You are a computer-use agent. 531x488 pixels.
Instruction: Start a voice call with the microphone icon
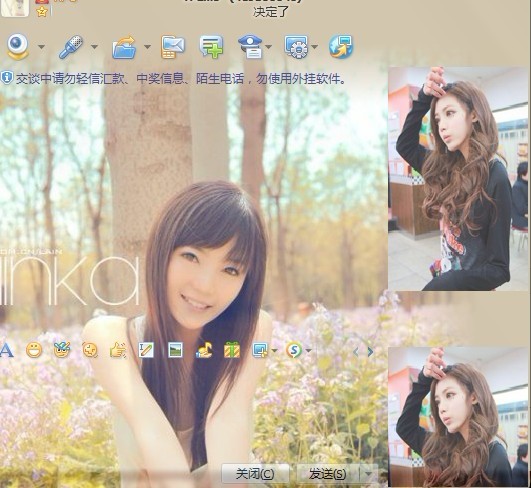(x=71, y=47)
